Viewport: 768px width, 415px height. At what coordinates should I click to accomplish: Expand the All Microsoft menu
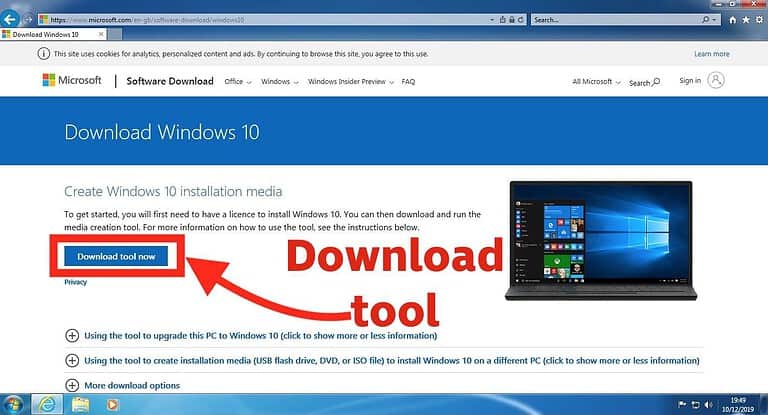596,82
